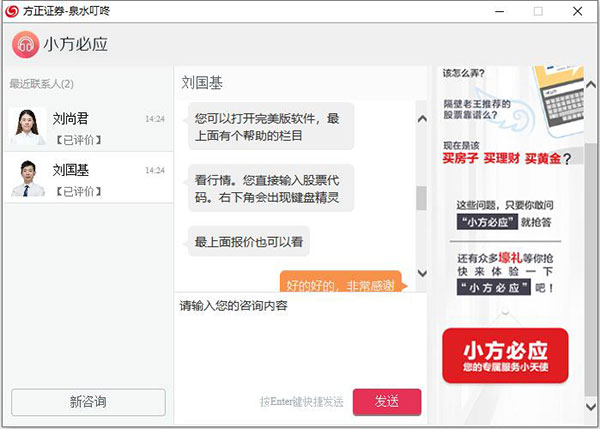Click the 好的好的，非常感谢 orange message bubble
The width and height of the screenshot is (600, 429).
[x=340, y=284]
